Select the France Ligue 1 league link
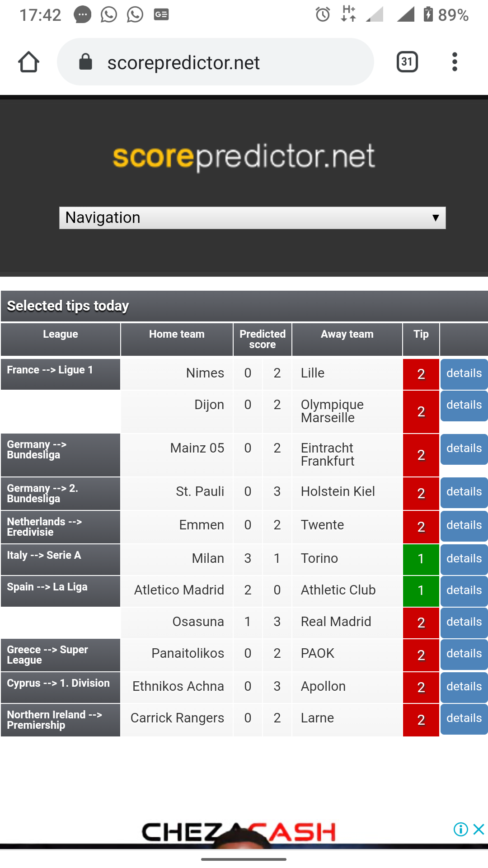This screenshot has height=868, width=488. tap(50, 370)
